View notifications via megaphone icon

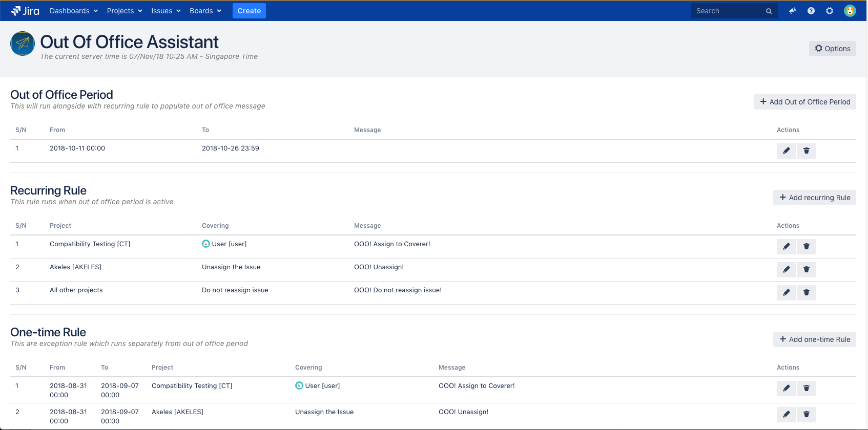(792, 11)
